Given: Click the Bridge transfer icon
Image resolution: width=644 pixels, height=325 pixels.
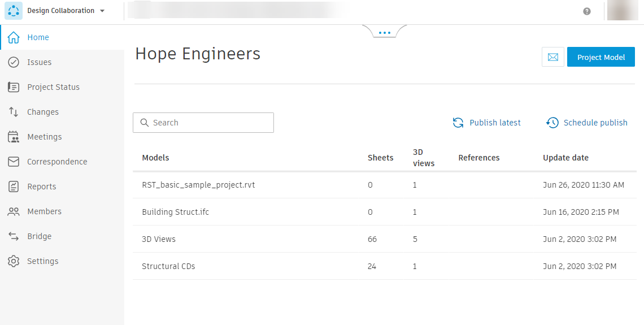Looking at the screenshot, I should [14, 236].
